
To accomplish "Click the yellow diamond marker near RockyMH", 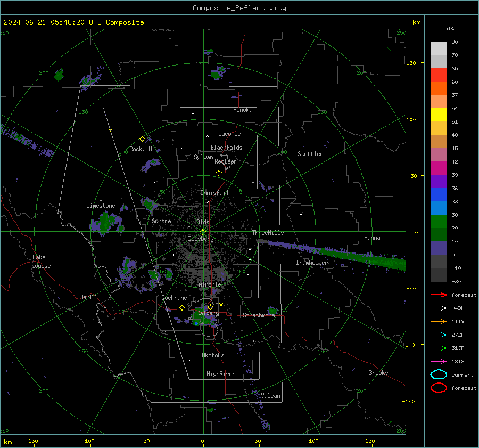I will click(x=142, y=139).
